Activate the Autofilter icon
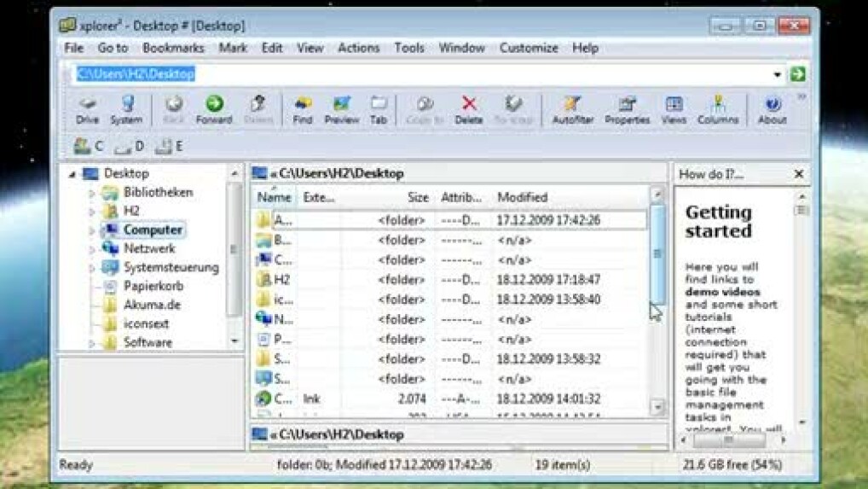The height and width of the screenshot is (489, 868). 572,109
